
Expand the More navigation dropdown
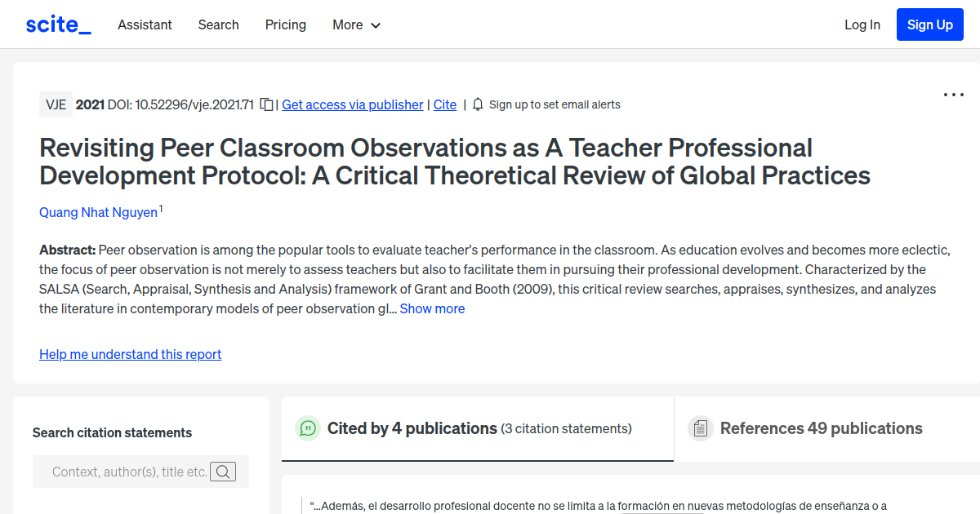[x=356, y=25]
